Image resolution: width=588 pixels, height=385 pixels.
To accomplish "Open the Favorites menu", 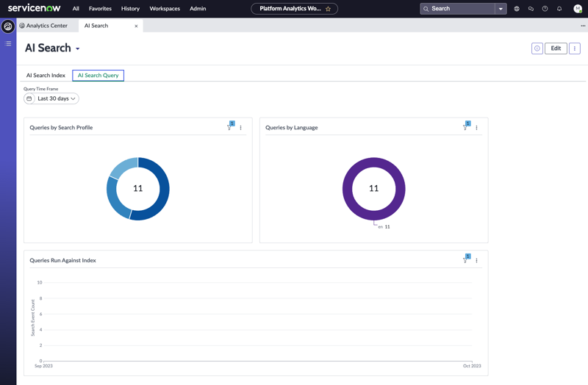I will click(100, 9).
